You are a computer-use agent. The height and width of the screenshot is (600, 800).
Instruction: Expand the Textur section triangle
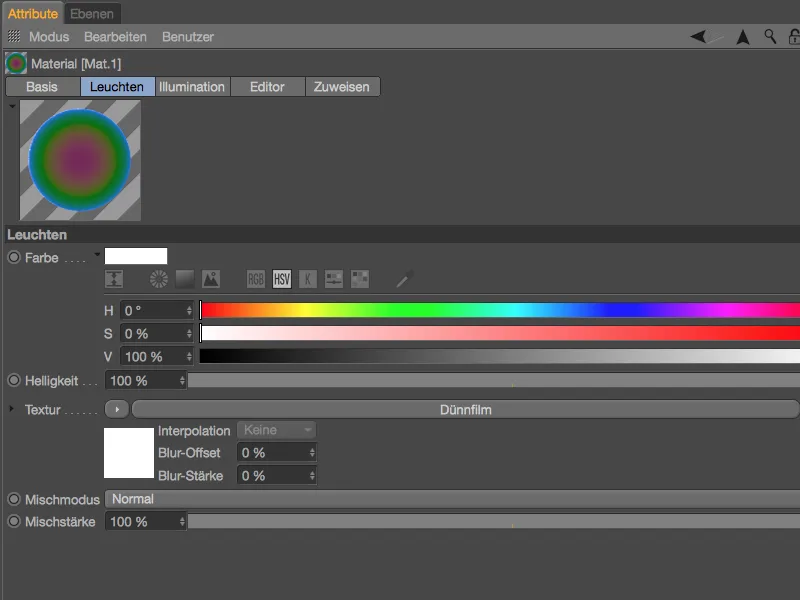tap(11, 409)
